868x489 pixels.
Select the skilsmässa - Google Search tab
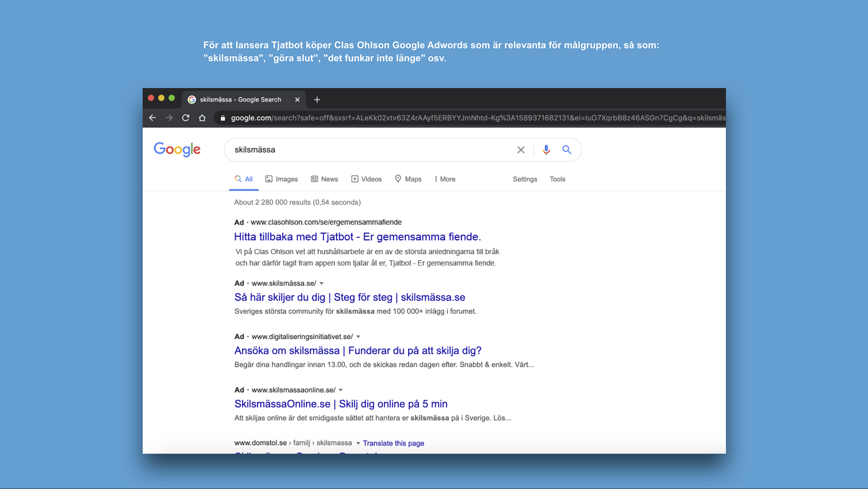[x=244, y=100]
